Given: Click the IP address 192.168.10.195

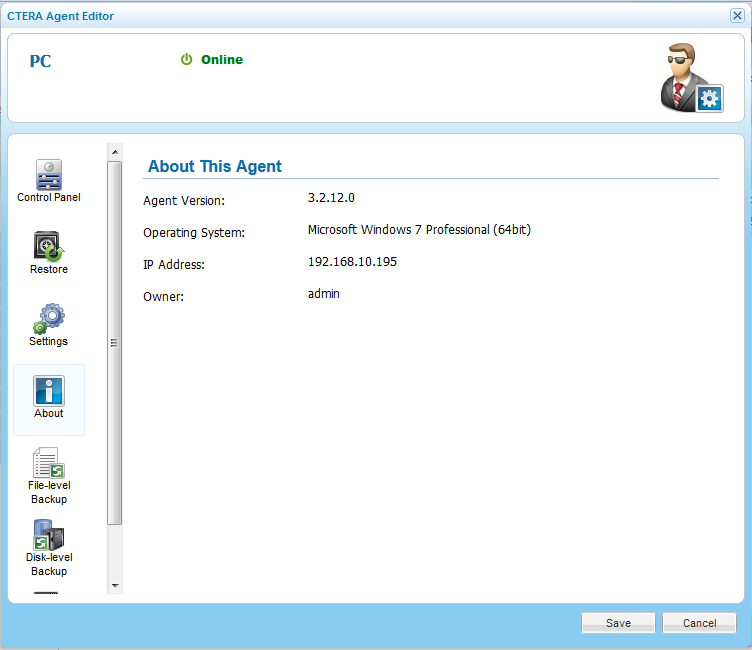Looking at the screenshot, I should (352, 261).
